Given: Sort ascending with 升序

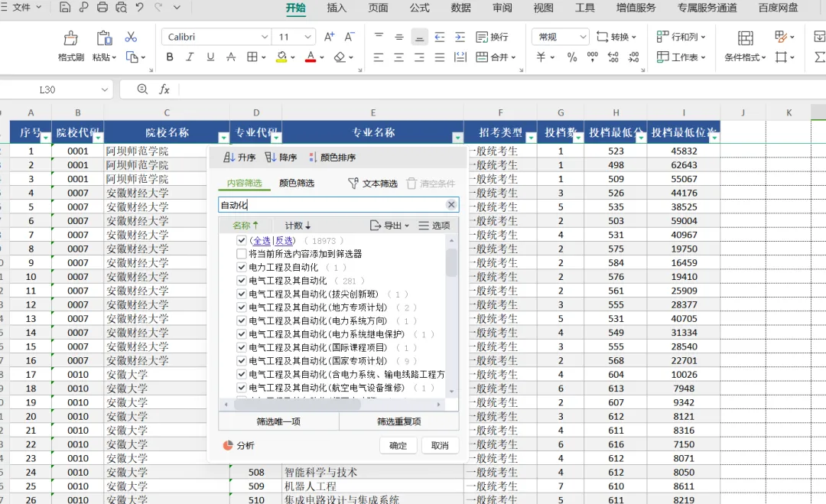Looking at the screenshot, I should [239, 158].
